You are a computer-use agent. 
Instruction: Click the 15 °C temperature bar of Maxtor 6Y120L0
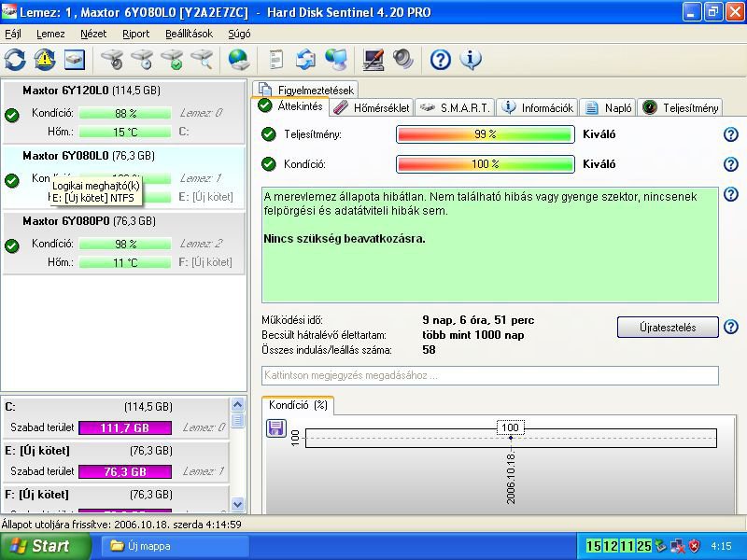(x=125, y=132)
